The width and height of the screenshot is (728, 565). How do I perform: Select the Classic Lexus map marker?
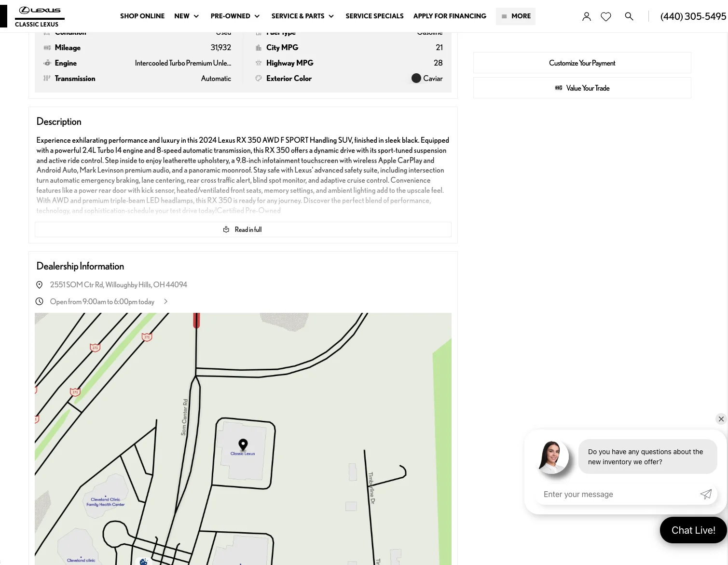[x=243, y=444]
